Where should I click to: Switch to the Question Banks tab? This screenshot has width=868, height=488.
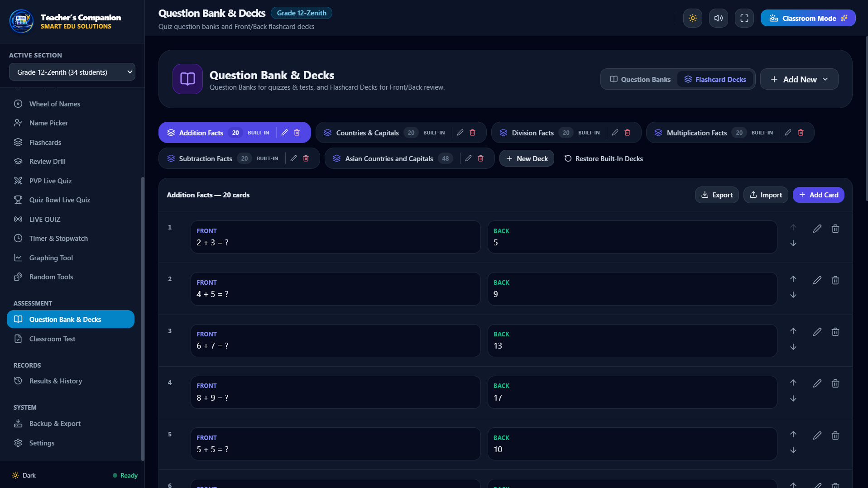640,79
